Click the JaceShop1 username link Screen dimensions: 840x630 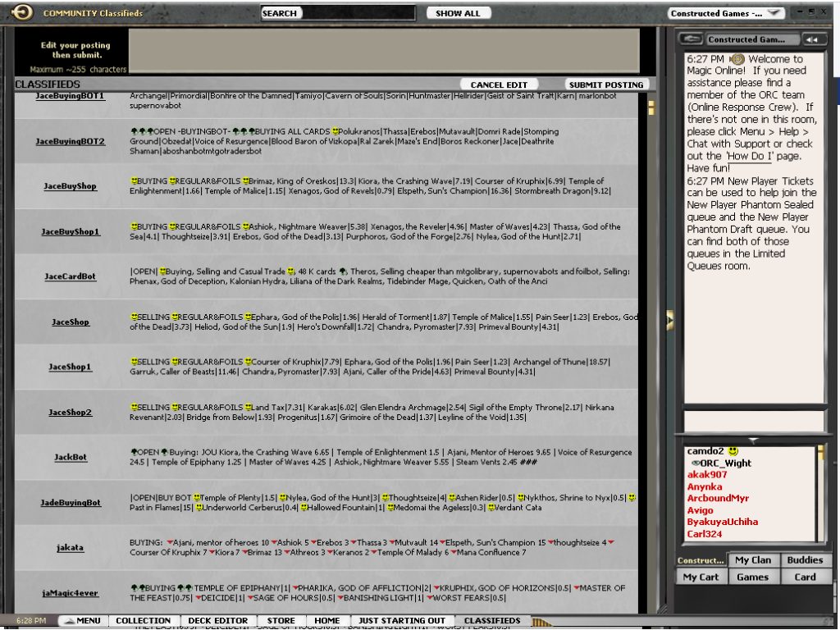click(71, 367)
